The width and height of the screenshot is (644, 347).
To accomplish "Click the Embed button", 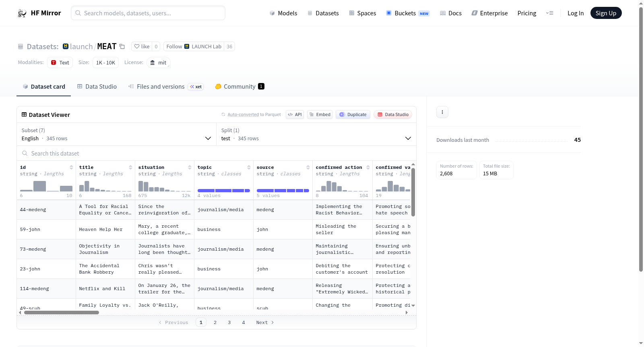I will point(320,114).
